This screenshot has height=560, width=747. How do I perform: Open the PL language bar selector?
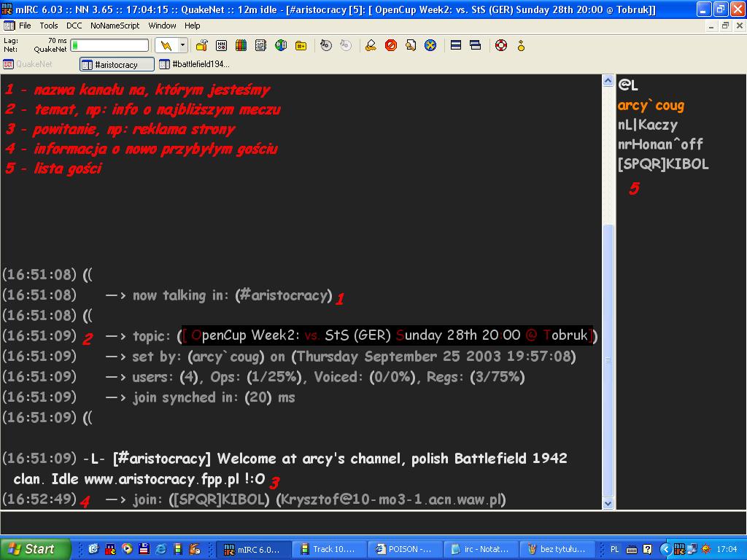tap(614, 549)
